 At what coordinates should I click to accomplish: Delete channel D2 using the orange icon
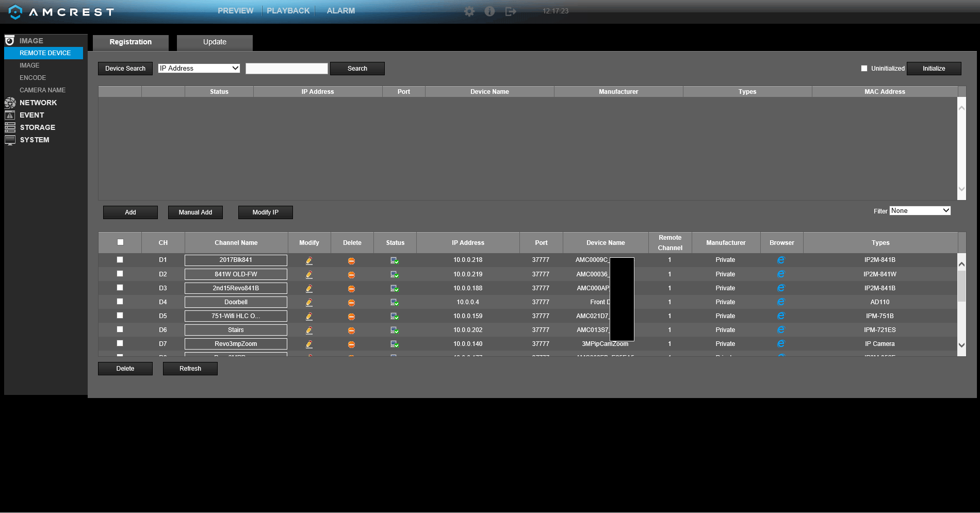[351, 275]
